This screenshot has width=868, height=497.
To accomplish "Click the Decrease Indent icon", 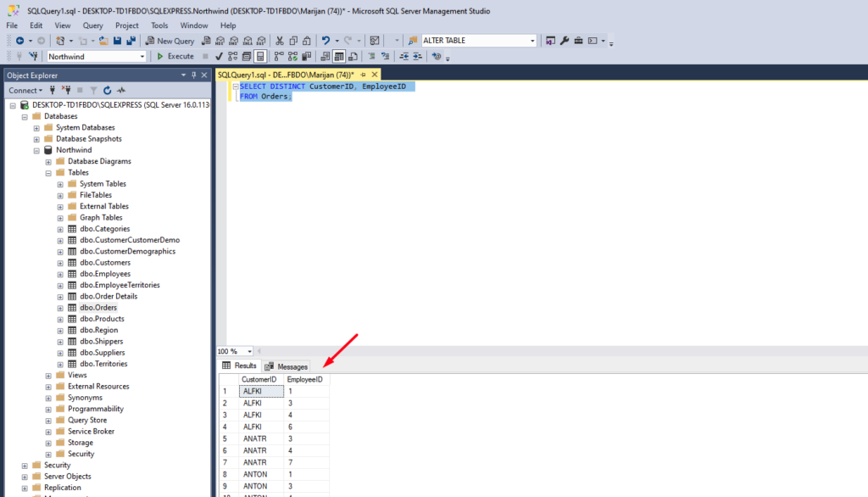I will tap(404, 56).
